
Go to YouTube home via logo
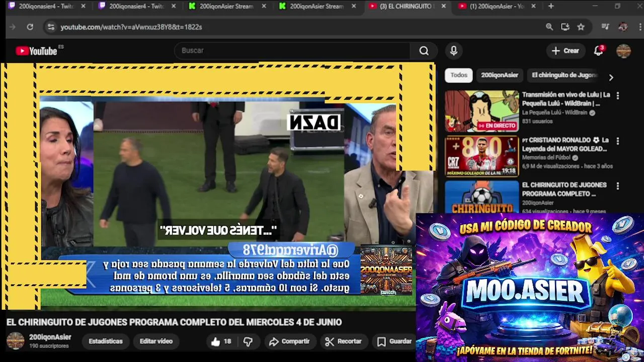click(x=36, y=51)
